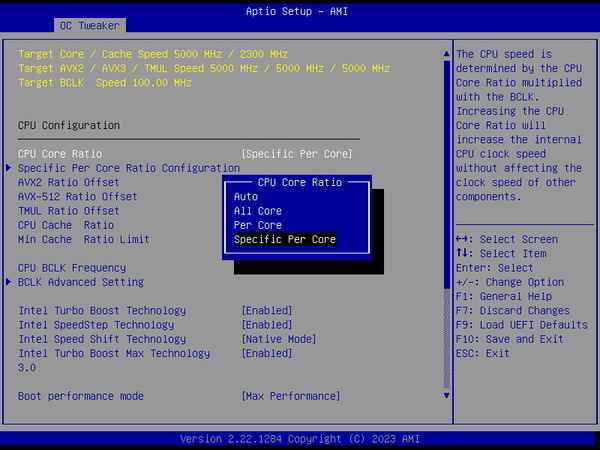Click F10: Save and Exit hint
600x450 pixels.
[510, 339]
